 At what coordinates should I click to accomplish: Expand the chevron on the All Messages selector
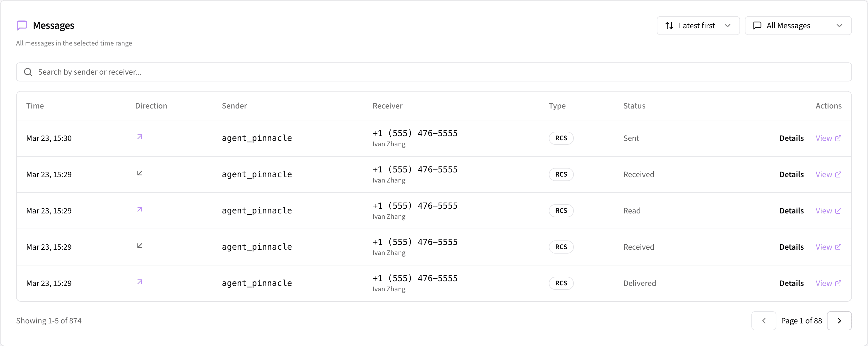pos(840,25)
